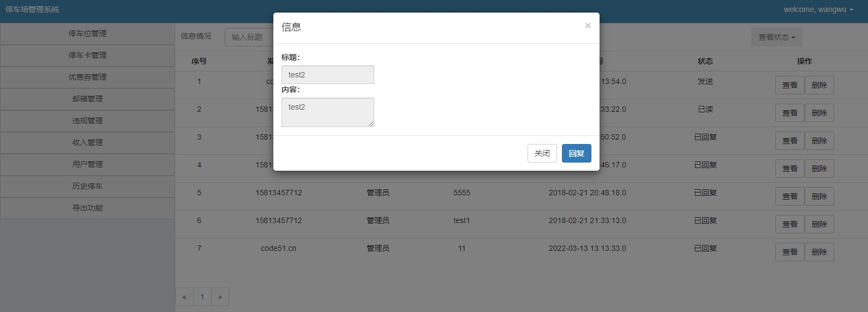The width and height of the screenshot is (868, 312).
Task: Select 优惠券管理 sidebar item
Action: point(87,77)
